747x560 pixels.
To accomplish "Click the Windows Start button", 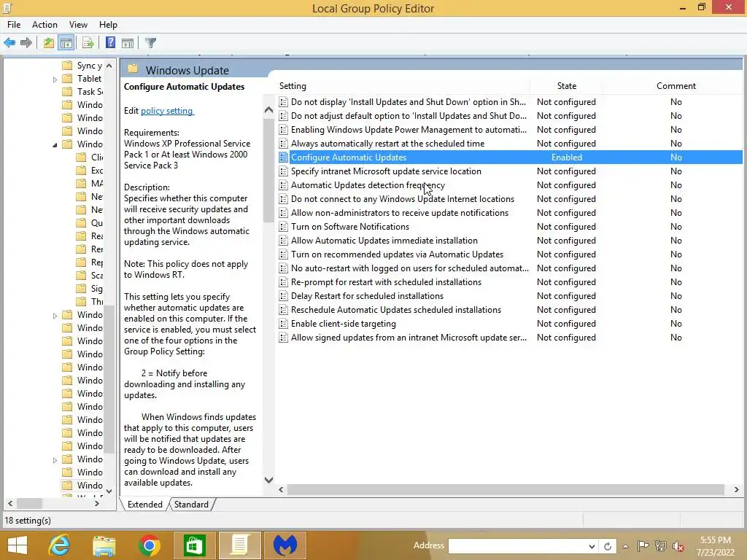I will click(18, 545).
